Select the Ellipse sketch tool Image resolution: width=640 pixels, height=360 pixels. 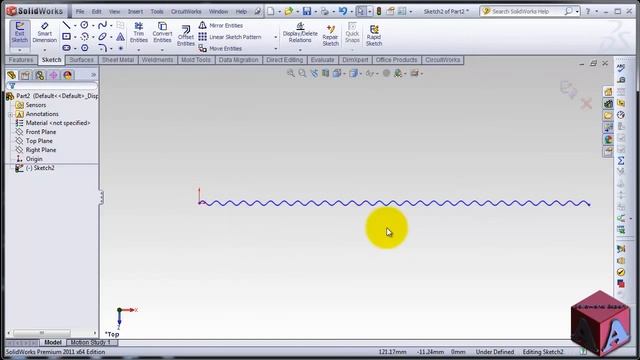(x=102, y=37)
